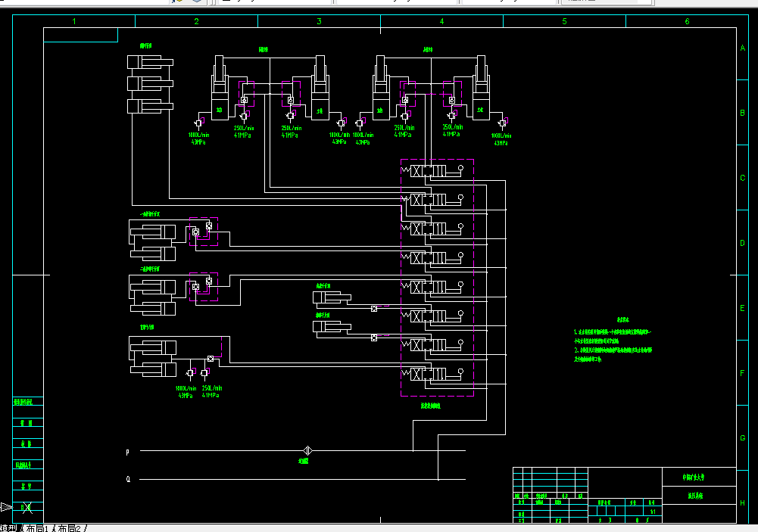Click zone number '3' in top border
The width and height of the screenshot is (758, 532).
tap(319, 21)
